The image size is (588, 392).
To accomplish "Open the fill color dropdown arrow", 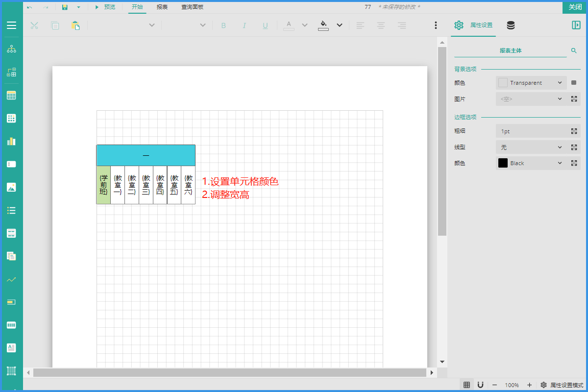I will click(x=340, y=25).
